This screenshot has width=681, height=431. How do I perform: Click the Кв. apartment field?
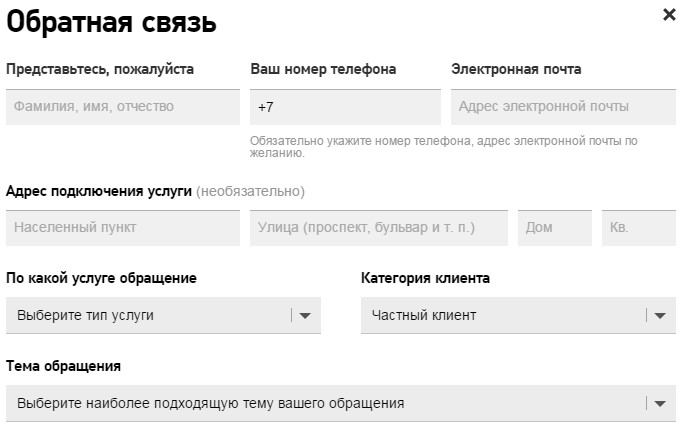pos(638,228)
